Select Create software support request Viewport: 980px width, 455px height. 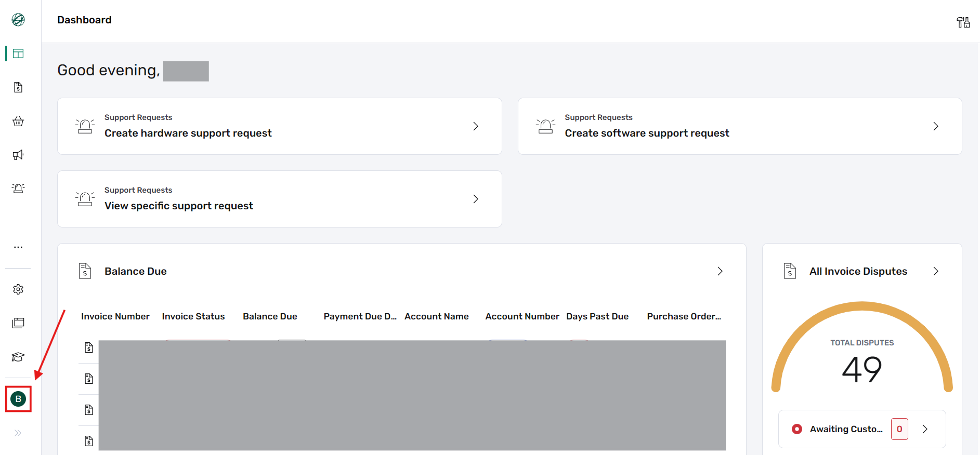(647, 133)
